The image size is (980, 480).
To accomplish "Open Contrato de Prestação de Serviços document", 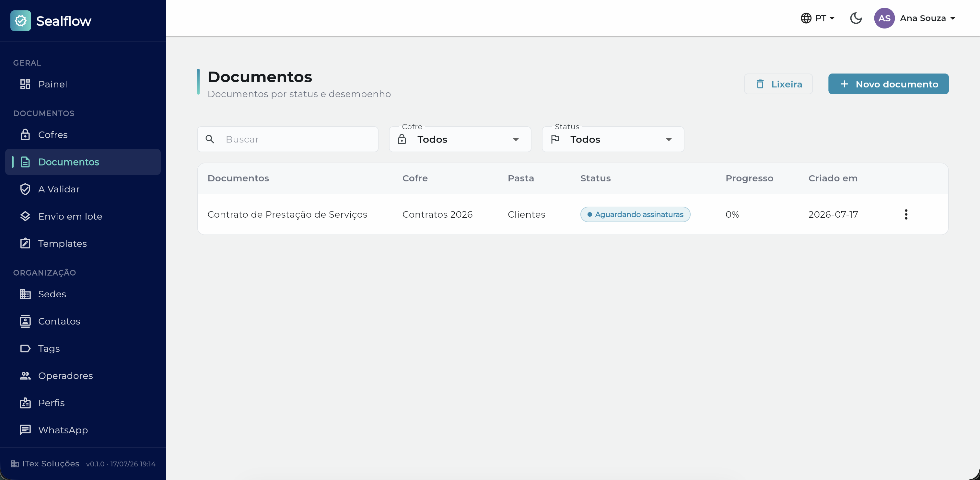I will click(x=287, y=214).
